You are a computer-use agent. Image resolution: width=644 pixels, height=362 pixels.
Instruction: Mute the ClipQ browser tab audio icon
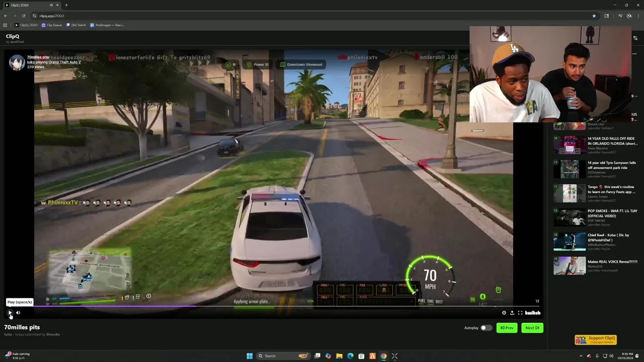coord(51,5)
